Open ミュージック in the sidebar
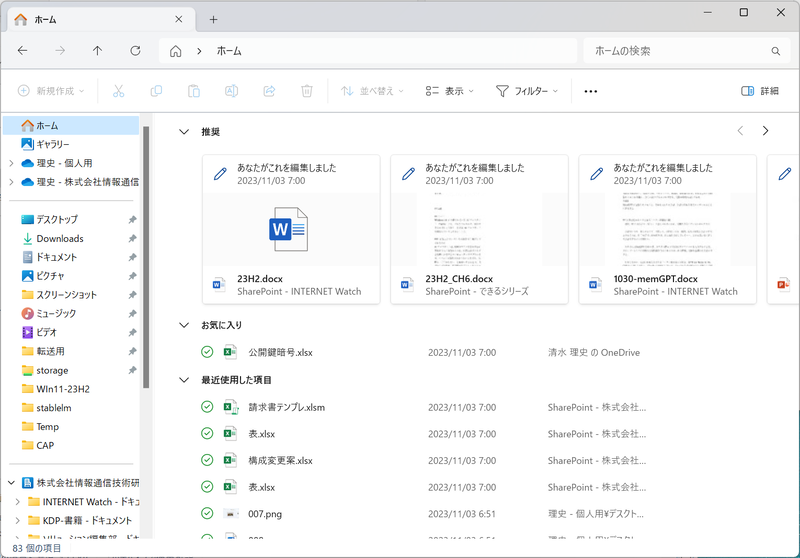The height and width of the screenshot is (558, 800). coord(49,313)
